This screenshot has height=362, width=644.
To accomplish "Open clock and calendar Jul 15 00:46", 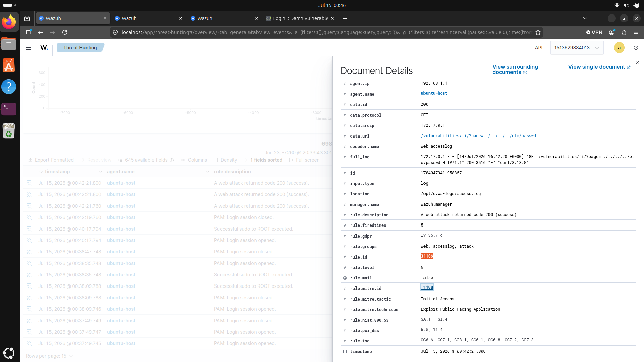I will tap(332, 5).
